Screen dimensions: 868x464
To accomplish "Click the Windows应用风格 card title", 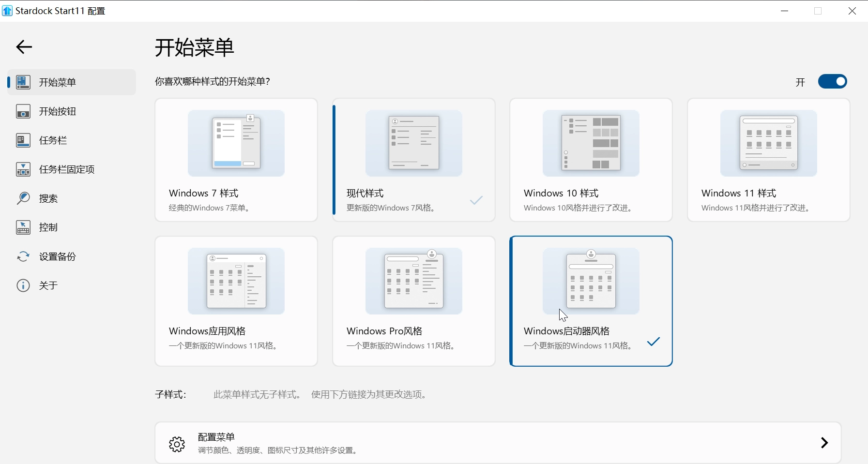I will click(207, 331).
